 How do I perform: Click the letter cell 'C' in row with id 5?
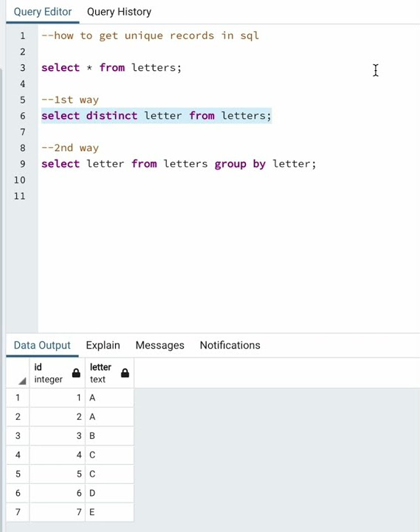coord(109,474)
